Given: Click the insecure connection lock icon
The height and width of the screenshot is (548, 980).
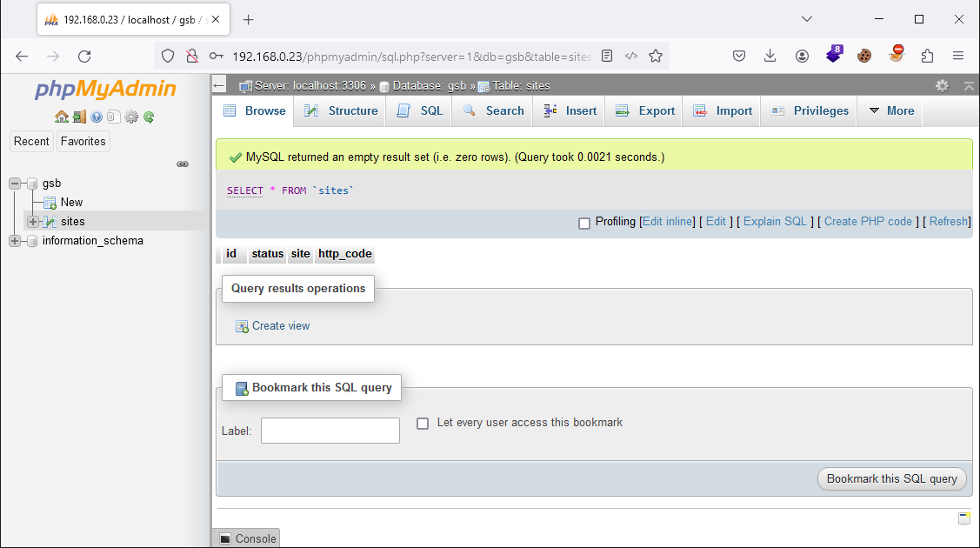Looking at the screenshot, I should click(192, 57).
